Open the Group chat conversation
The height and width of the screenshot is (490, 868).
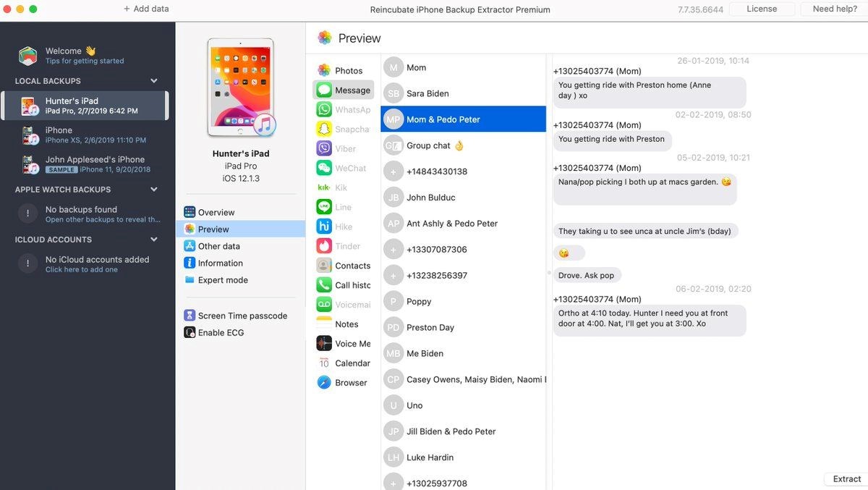pyautogui.click(x=464, y=145)
